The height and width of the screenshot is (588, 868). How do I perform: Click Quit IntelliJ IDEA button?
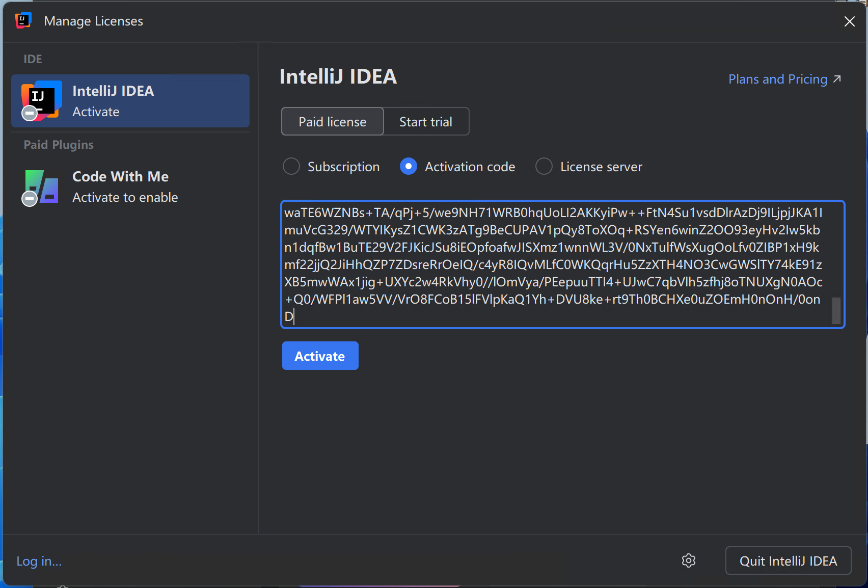tap(788, 560)
